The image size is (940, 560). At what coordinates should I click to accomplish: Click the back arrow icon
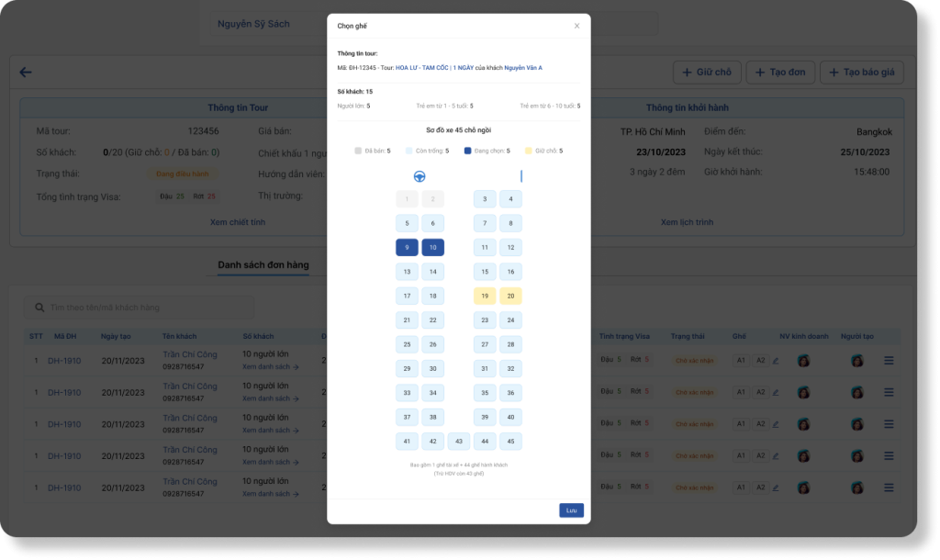point(25,73)
